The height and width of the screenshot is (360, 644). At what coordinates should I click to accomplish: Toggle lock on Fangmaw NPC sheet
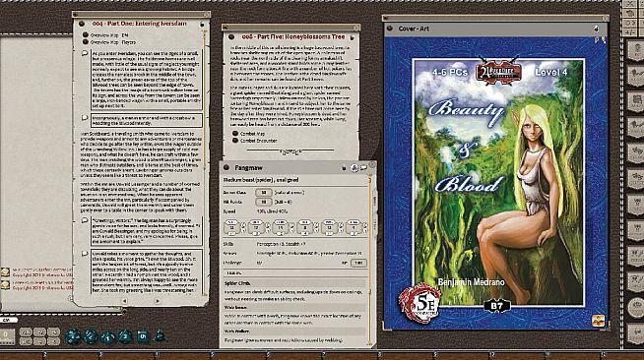tap(344, 168)
